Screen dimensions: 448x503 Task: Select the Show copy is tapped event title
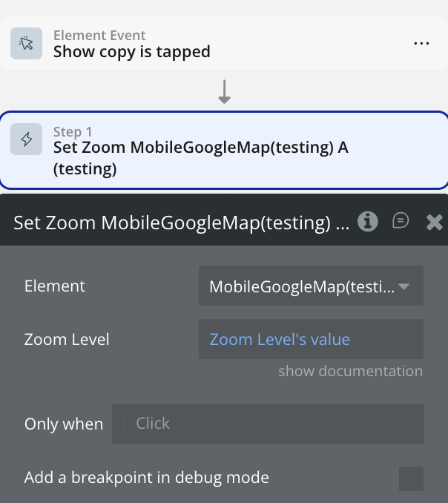click(132, 52)
